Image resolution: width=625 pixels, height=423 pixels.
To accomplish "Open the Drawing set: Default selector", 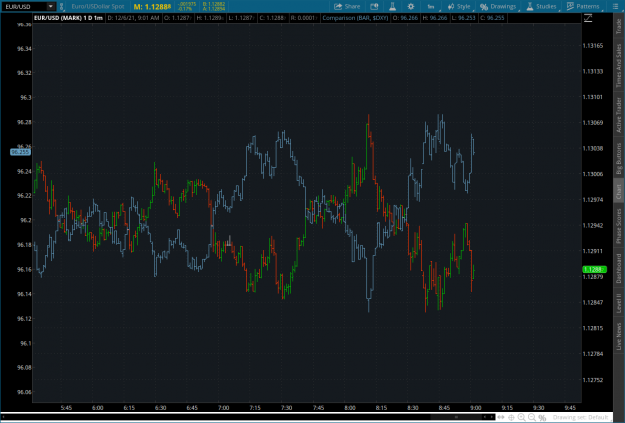I will pyautogui.click(x=580, y=417).
